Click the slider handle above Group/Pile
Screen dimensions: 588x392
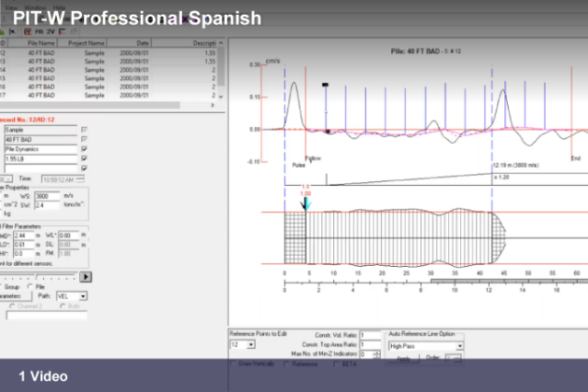(x=36, y=276)
